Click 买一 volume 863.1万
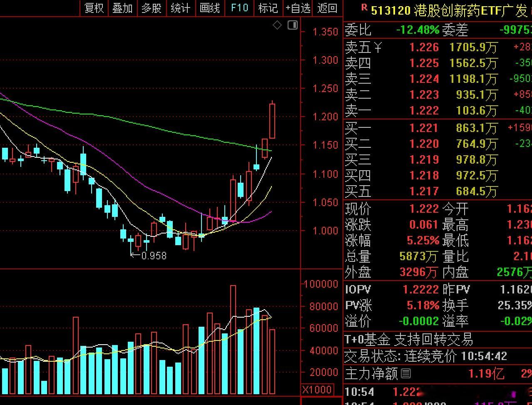This screenshot has height=405, width=532. click(477, 128)
